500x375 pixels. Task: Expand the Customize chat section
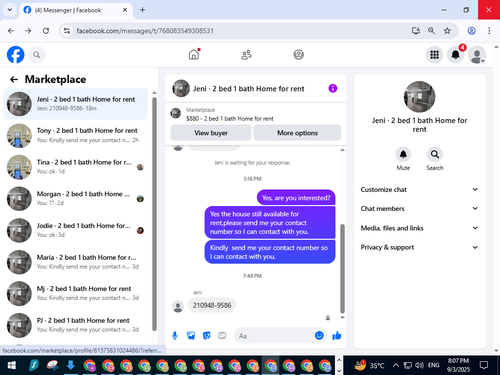tap(419, 189)
